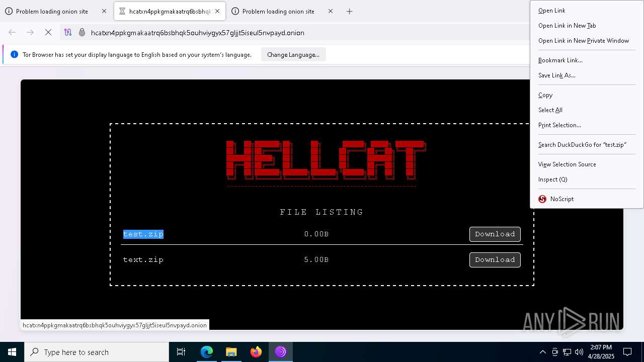Choose Select All from context menu

point(587,110)
